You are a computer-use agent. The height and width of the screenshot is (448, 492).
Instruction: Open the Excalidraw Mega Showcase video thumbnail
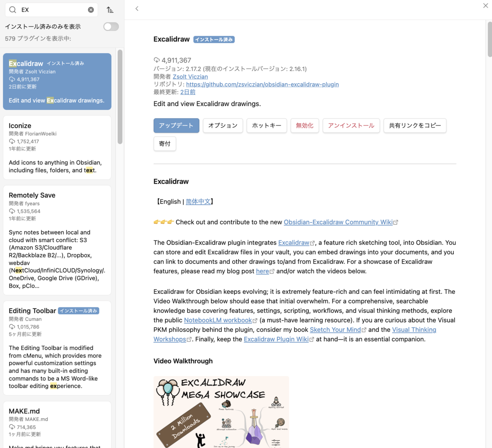click(221, 412)
